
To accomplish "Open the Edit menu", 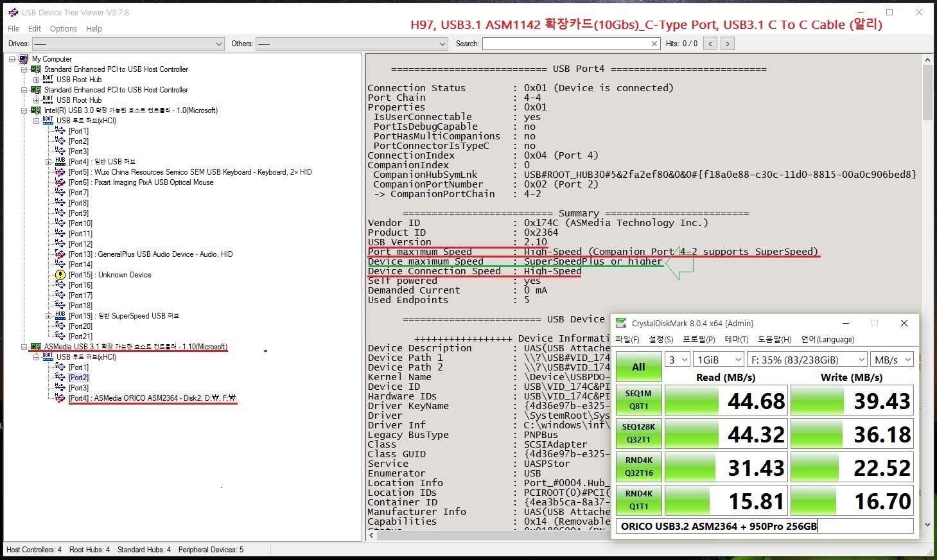I will coord(35,29).
